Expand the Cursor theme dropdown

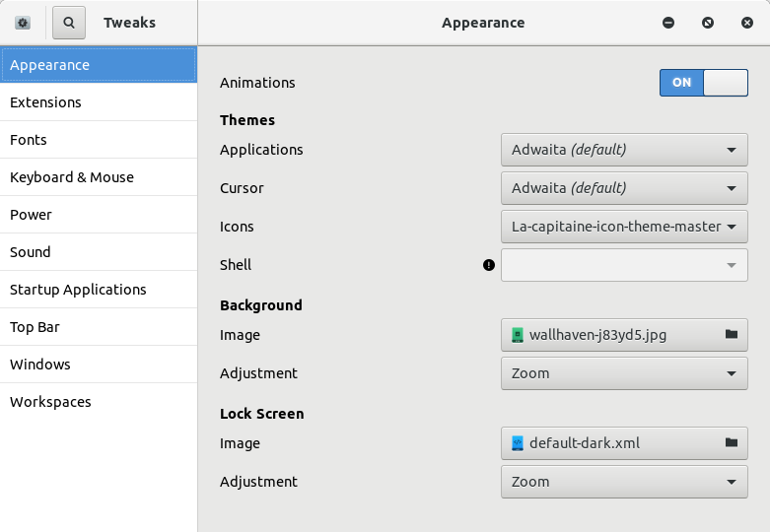[624, 188]
